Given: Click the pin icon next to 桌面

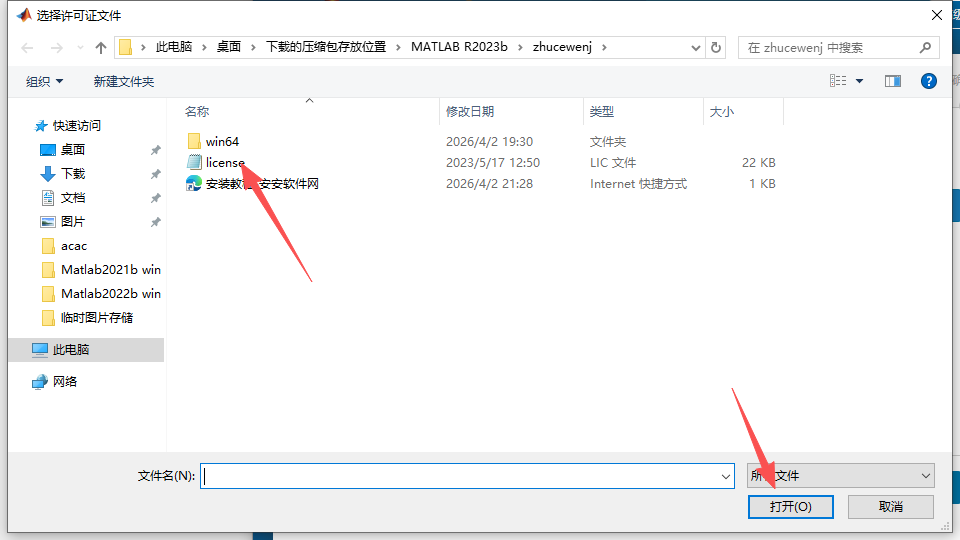Looking at the screenshot, I should [x=156, y=150].
